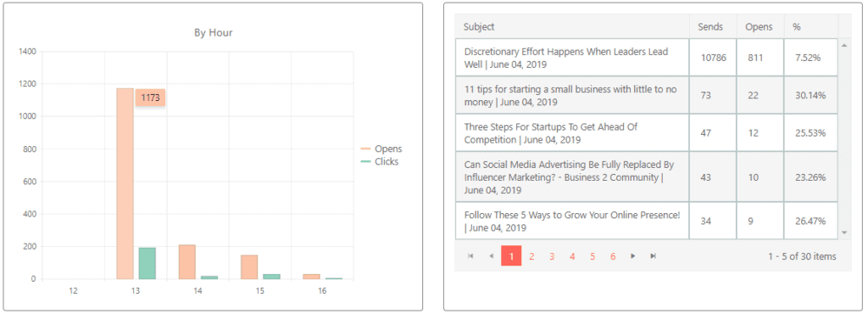Sort by Opens column header
Image resolution: width=868 pixels, height=314 pixels.
[x=760, y=26]
